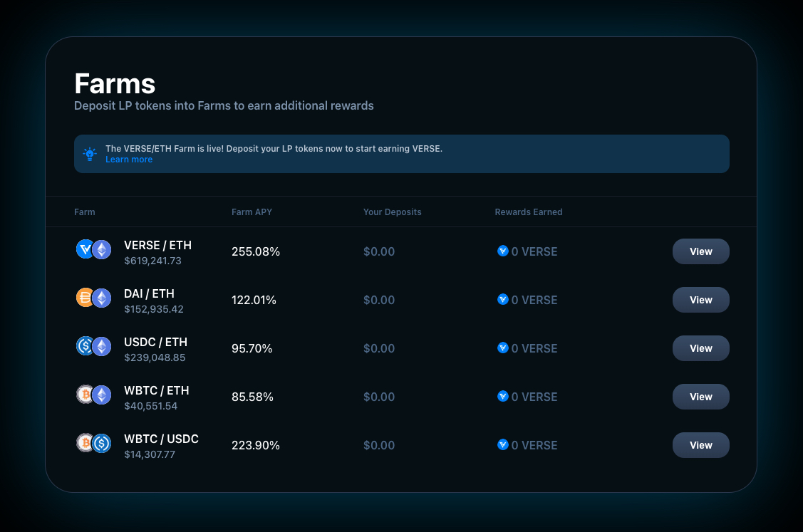Open the USDC/ETH farm details
Viewport: 803px width, 532px height.
pyautogui.click(x=700, y=348)
